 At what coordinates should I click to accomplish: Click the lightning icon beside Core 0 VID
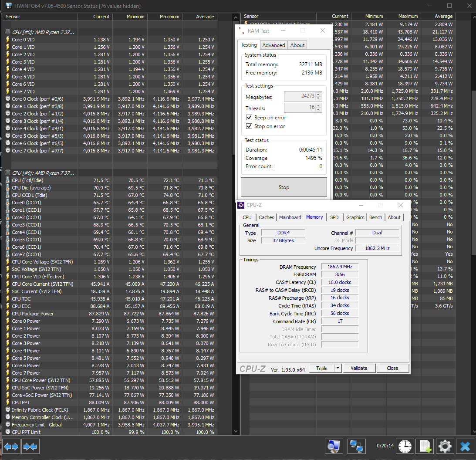[x=8, y=40]
